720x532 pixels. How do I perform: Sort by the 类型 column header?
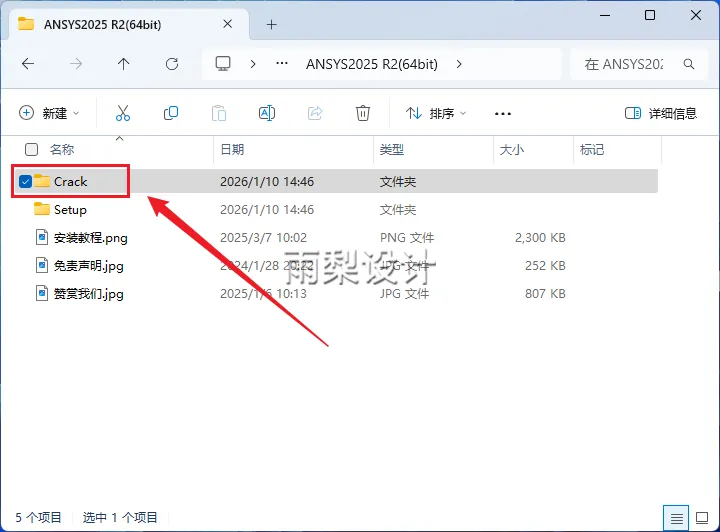click(x=392, y=149)
